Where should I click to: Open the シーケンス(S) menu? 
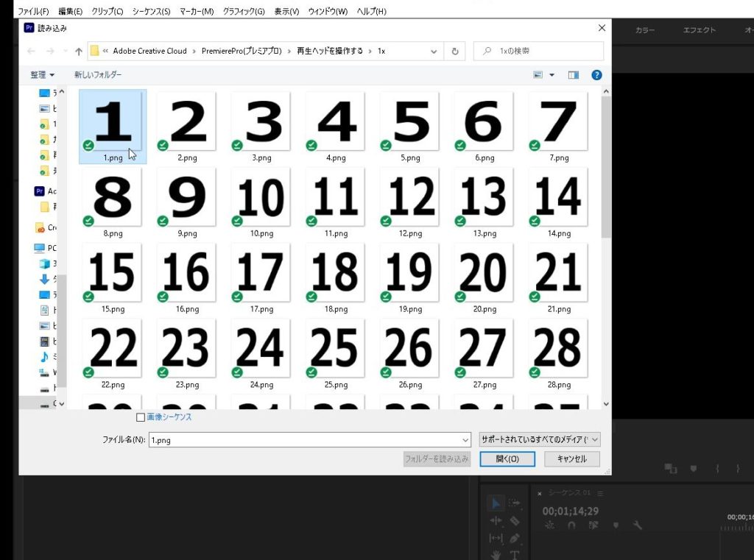coord(151,12)
